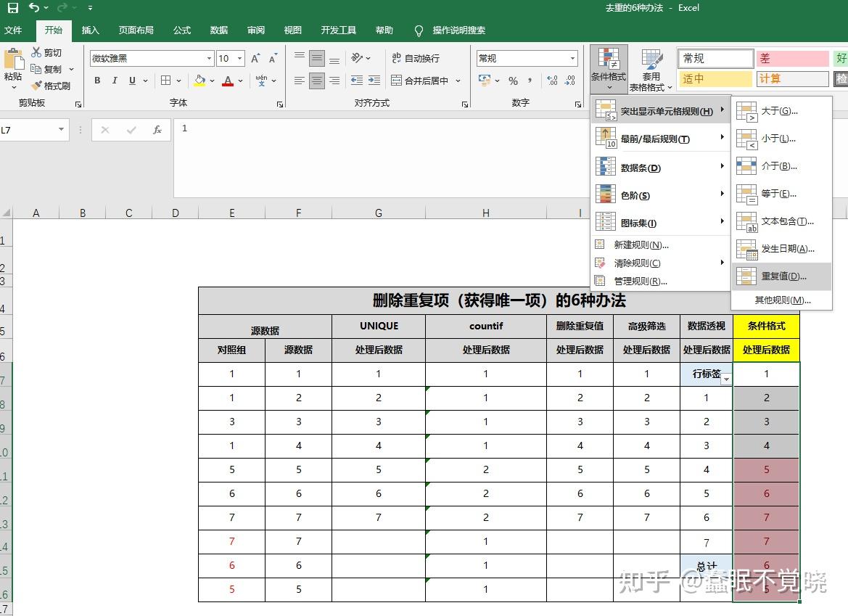This screenshot has height=616, width=848.
Task: Open the font name dropdown 微软雅黑
Action: tap(210, 59)
